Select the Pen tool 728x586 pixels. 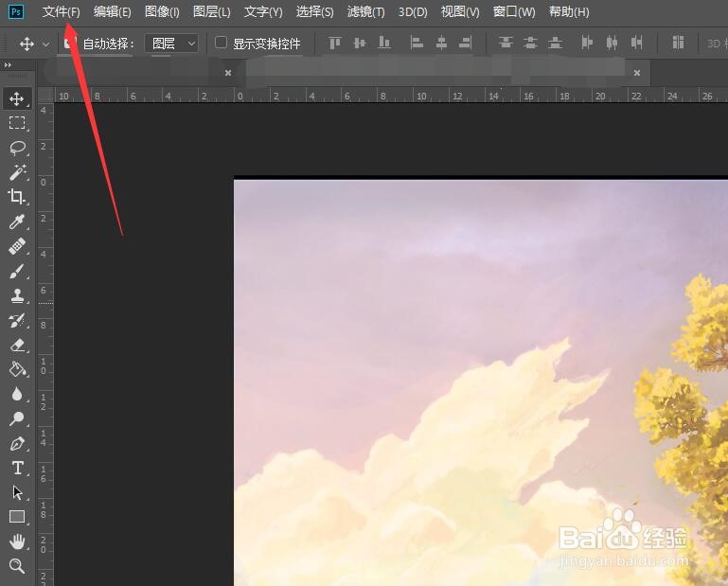[17, 443]
